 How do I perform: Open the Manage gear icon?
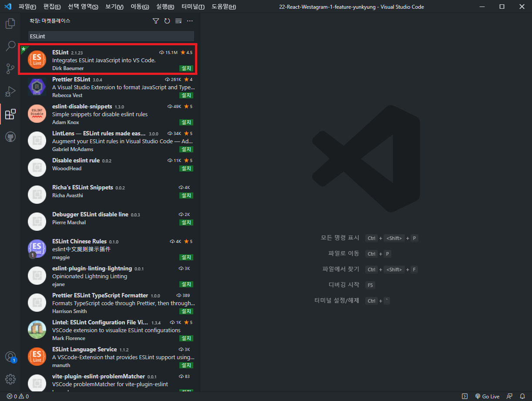pyautogui.click(x=10, y=379)
